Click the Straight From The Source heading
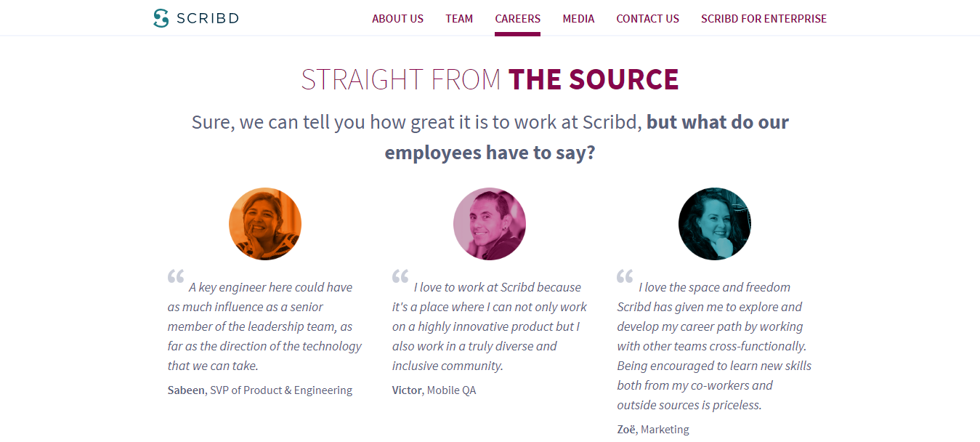The image size is (980, 442). click(x=490, y=79)
